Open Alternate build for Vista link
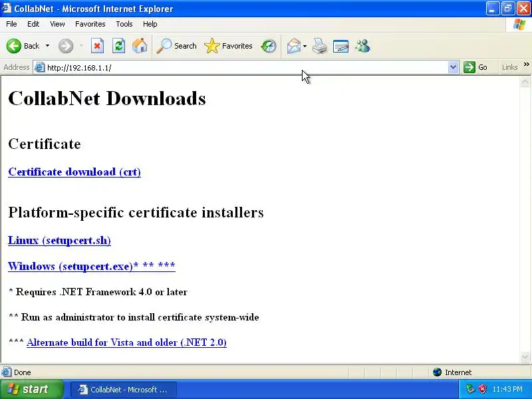The height and width of the screenshot is (399, 532). (x=126, y=342)
